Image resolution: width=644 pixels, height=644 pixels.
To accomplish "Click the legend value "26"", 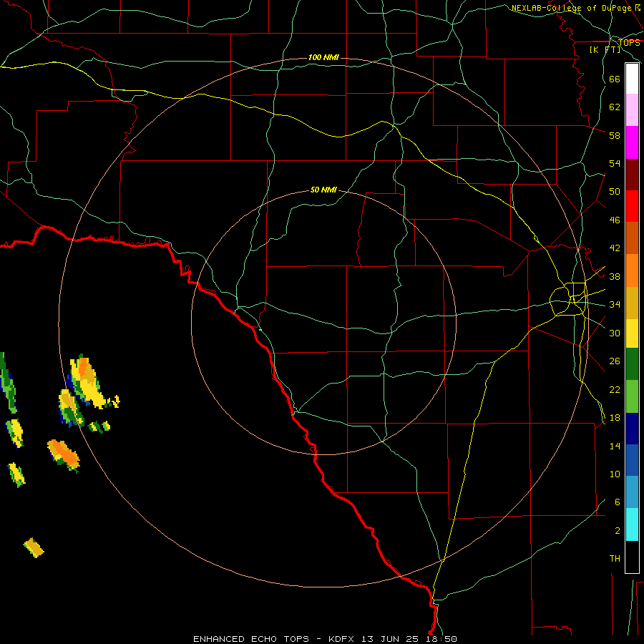I will (x=615, y=361).
